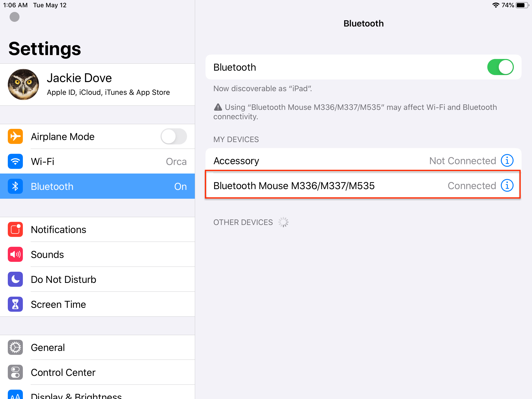Select Bluetooth in the sidebar
This screenshot has height=399, width=532.
click(x=97, y=186)
